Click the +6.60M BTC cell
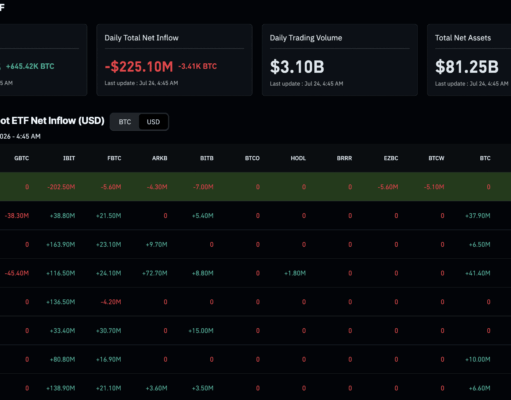Viewport: 511px width, 400px height. (480, 388)
